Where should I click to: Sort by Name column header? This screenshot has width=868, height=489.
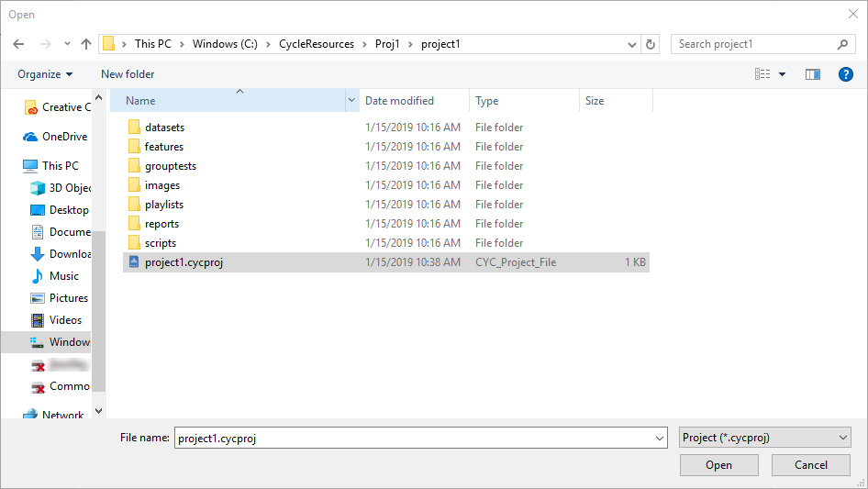228,101
